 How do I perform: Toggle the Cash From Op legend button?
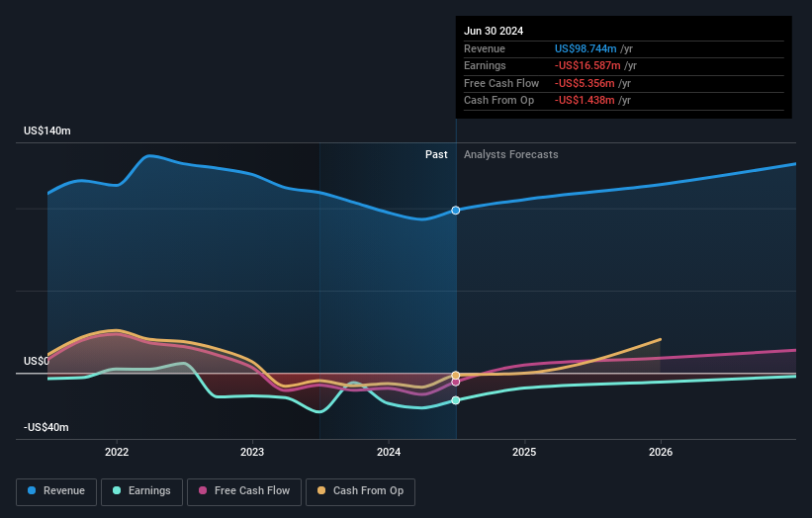click(360, 491)
